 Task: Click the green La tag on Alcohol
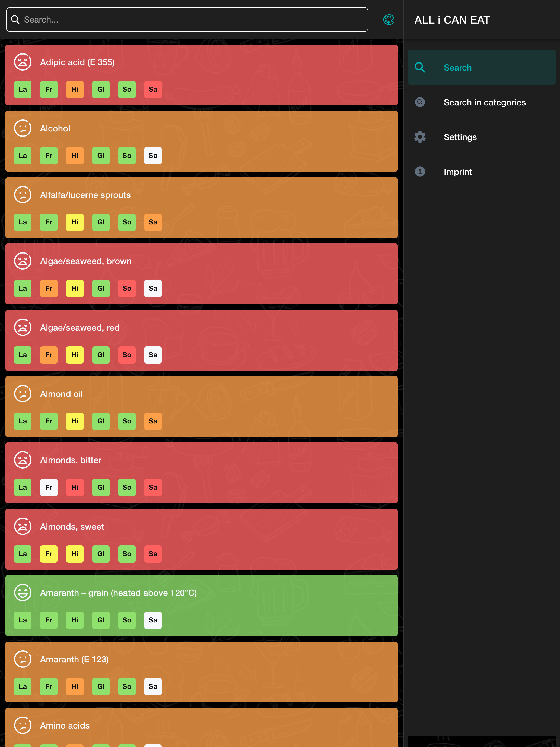pos(23,156)
